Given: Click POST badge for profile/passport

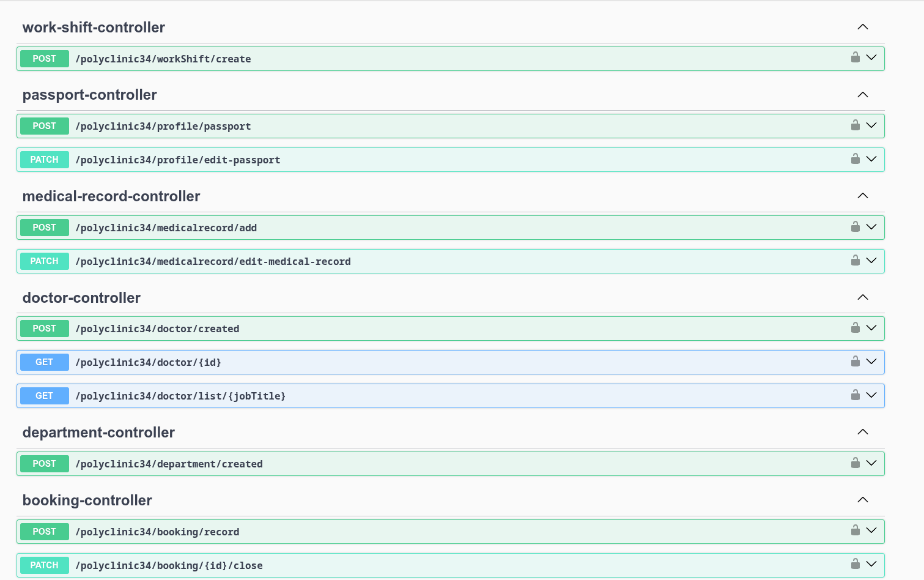Looking at the screenshot, I should point(45,126).
